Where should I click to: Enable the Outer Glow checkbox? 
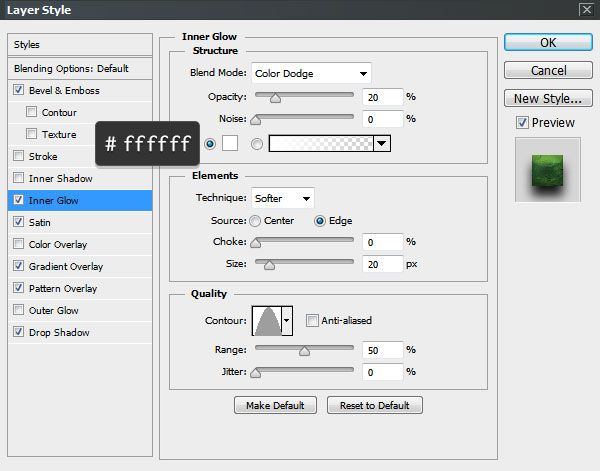click(18, 310)
